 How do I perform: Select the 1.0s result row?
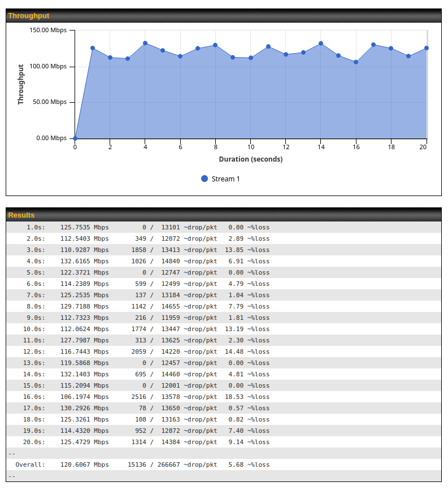[x=224, y=227]
